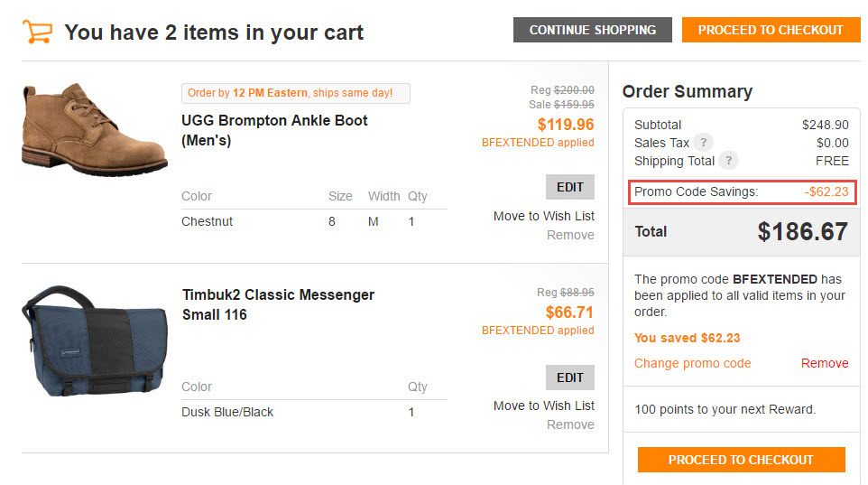Image resolution: width=868 pixels, height=485 pixels.
Task: Click the Chestnut color value
Action: [207, 221]
